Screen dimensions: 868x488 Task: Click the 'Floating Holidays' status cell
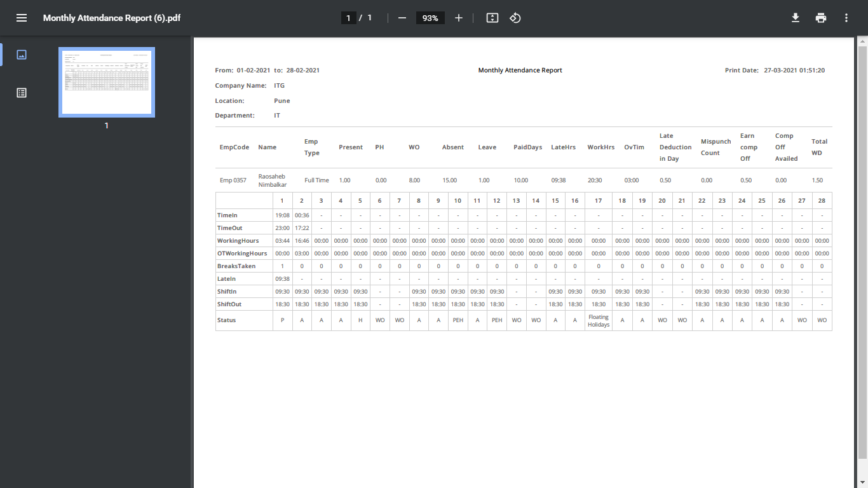click(x=599, y=320)
